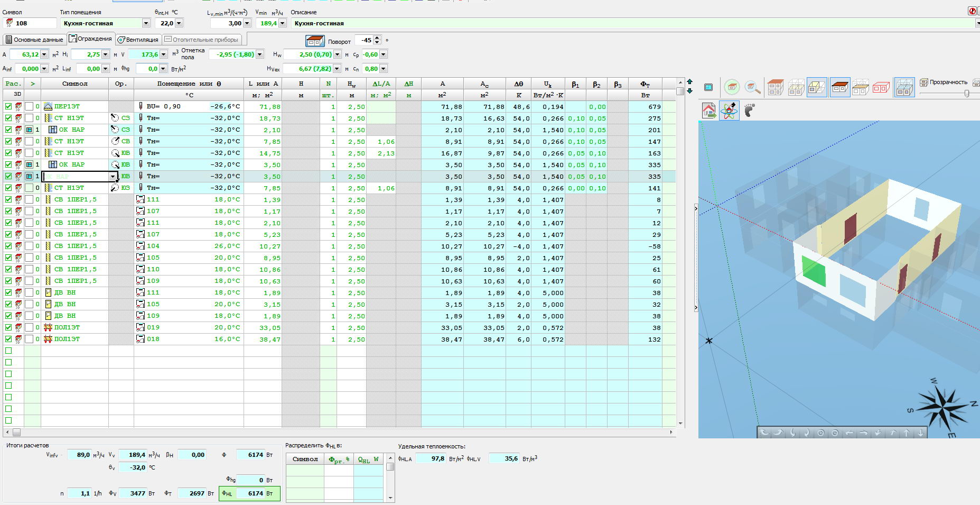Open dropdown for area A value 63,12
Image resolution: width=980 pixels, height=505 pixels.
click(44, 54)
